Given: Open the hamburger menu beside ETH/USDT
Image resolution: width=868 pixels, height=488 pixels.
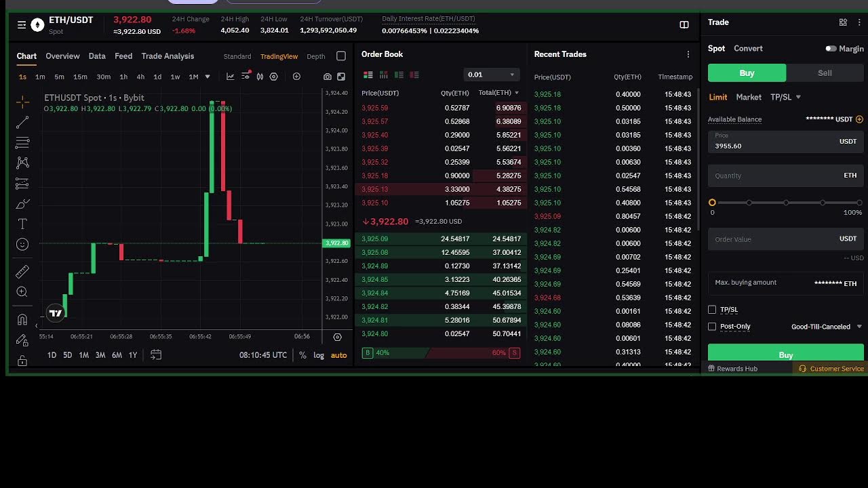Looking at the screenshot, I should (x=22, y=25).
